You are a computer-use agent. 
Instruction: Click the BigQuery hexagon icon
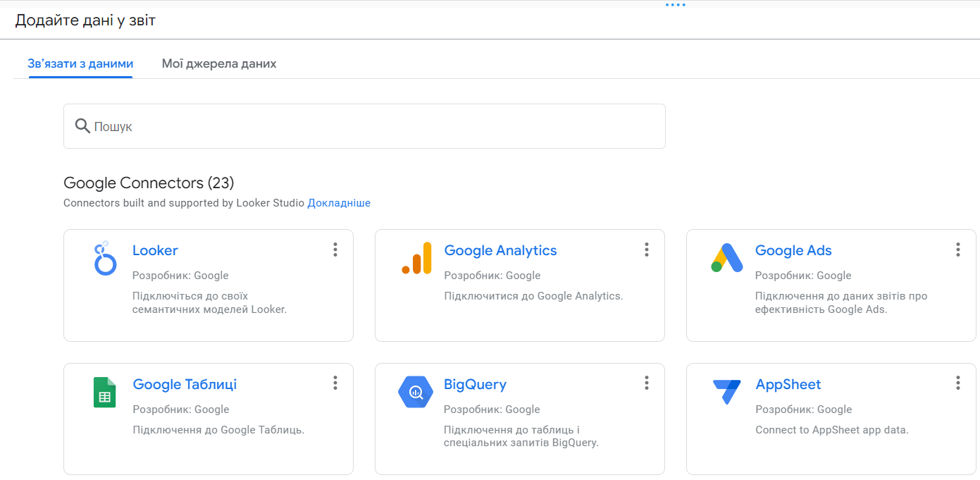coord(416,392)
